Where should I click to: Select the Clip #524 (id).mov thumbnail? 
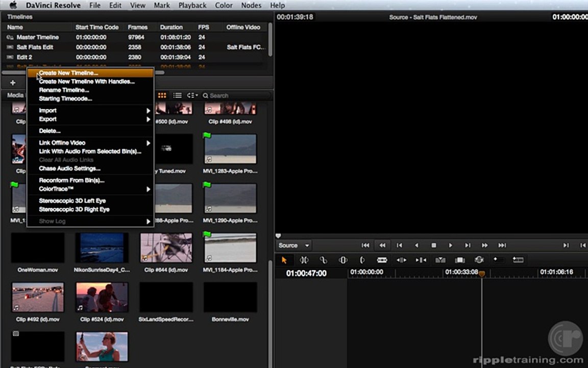point(102,297)
